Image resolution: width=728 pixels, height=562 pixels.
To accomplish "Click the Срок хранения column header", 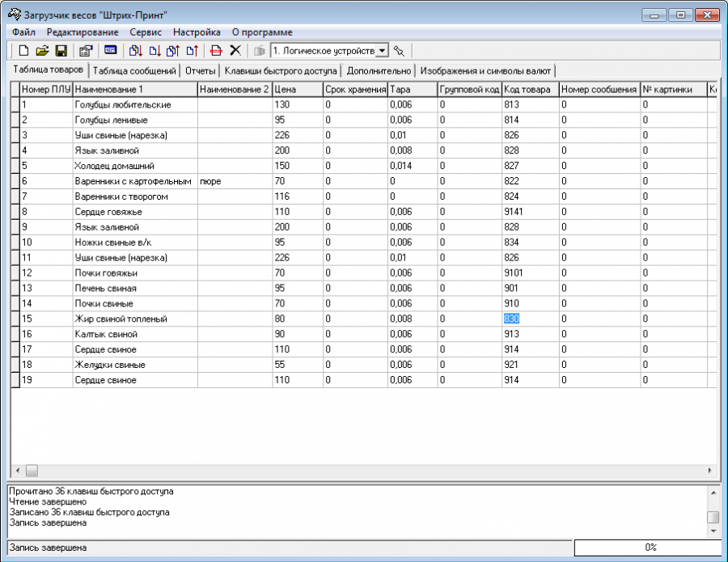I will coord(355,90).
